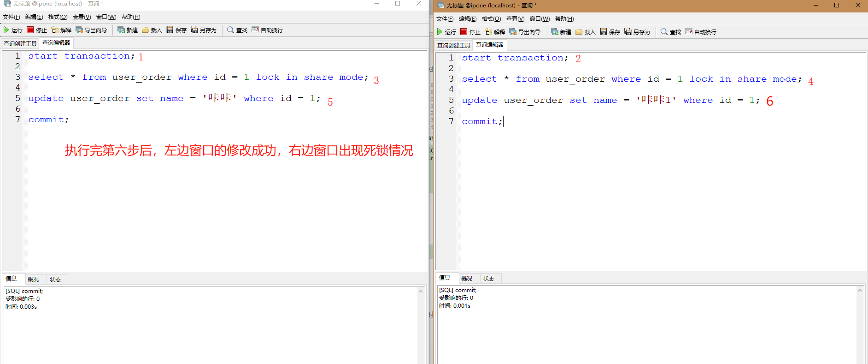Open 帮助 menu in right window
The height and width of the screenshot is (364, 868).
565,19
